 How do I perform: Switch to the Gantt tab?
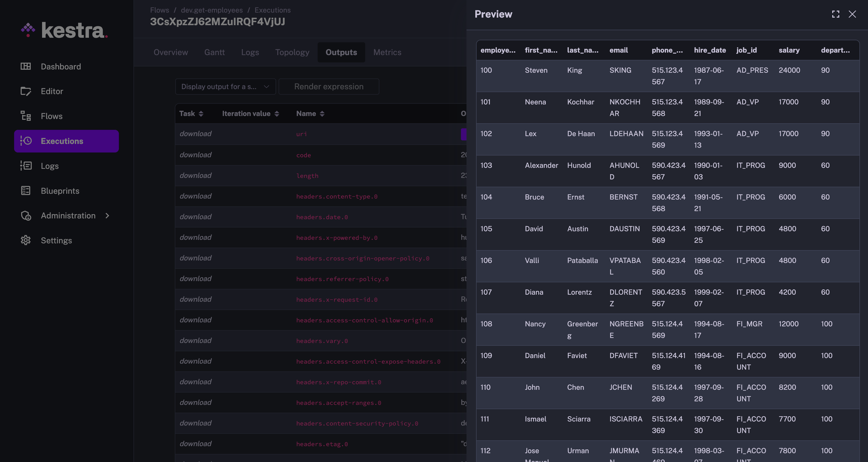click(214, 52)
